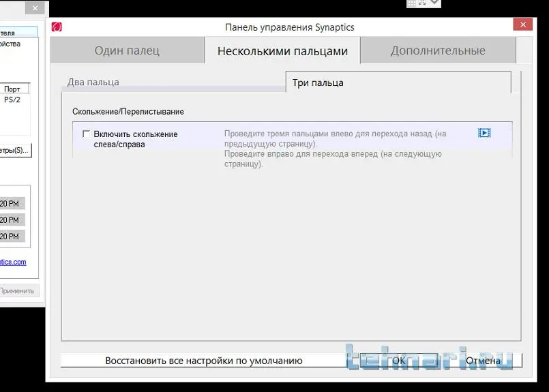
Task: Click the grey flick gesture description text
Action: [x=335, y=149]
